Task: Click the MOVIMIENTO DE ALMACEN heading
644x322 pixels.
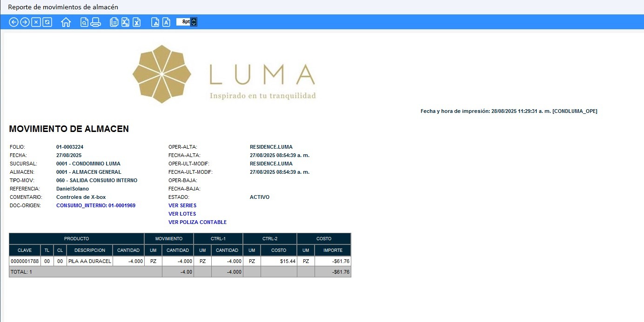Action: click(69, 129)
